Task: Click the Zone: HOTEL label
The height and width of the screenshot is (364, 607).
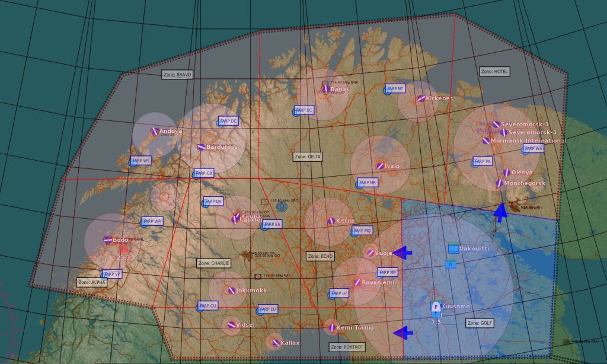Action: (x=494, y=71)
